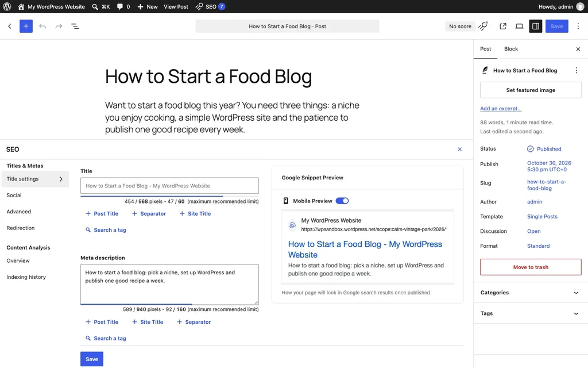Change the post format Standard
Image resolution: width=588 pixels, height=368 pixels.
[x=538, y=246]
